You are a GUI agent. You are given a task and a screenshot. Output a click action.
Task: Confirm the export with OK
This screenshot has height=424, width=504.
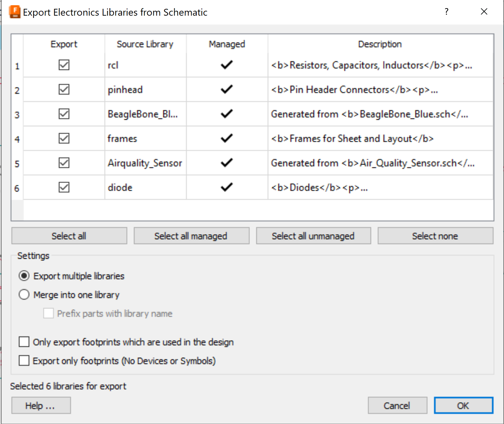[463, 405]
